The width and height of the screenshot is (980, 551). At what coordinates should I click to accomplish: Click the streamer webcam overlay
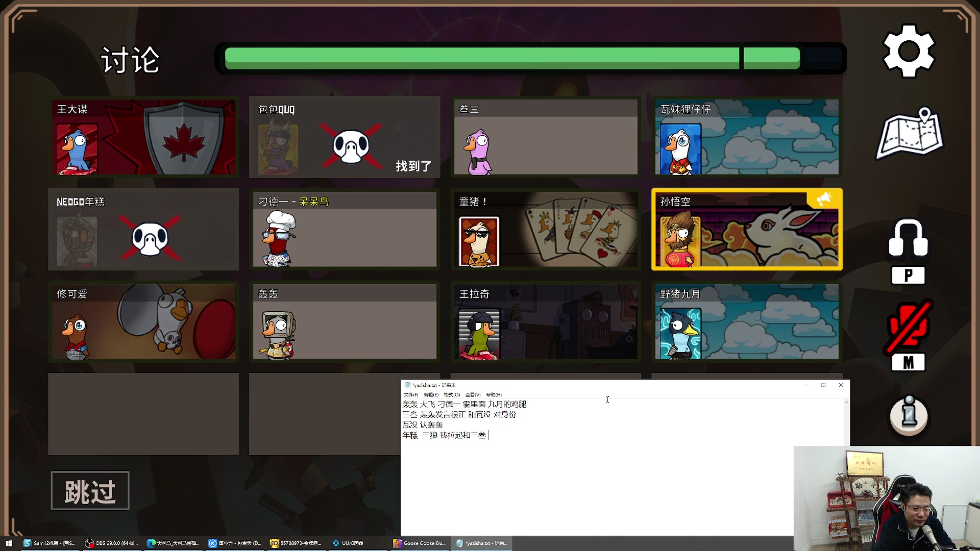point(887,498)
